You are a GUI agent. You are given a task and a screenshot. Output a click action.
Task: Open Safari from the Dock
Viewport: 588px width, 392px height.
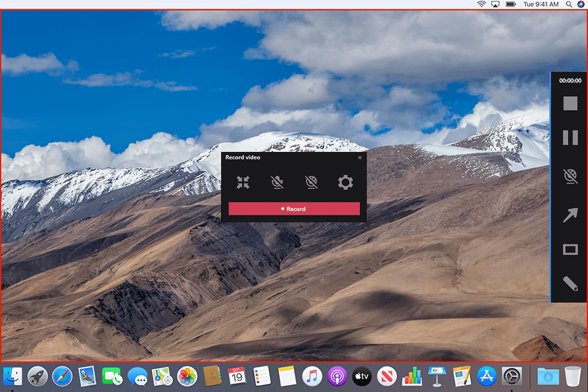tap(63, 377)
